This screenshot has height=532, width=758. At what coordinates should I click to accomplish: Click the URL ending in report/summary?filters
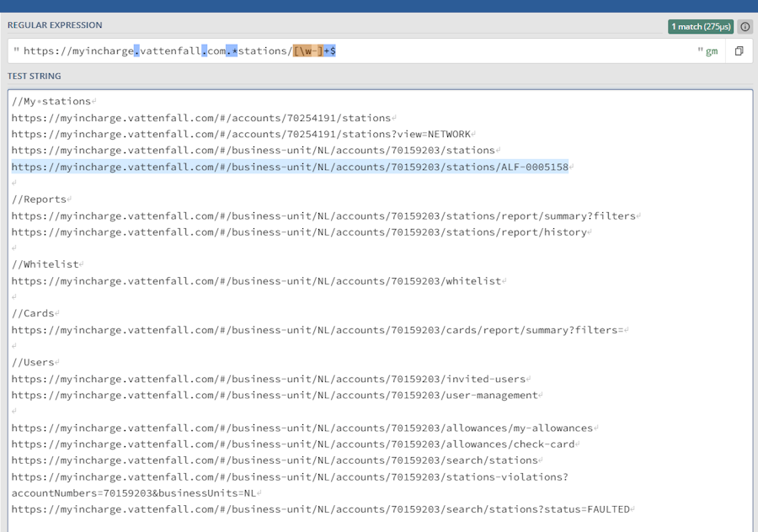click(323, 216)
